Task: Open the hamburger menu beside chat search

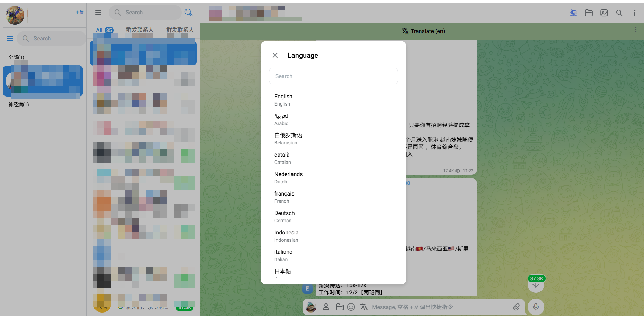Action: point(98,13)
